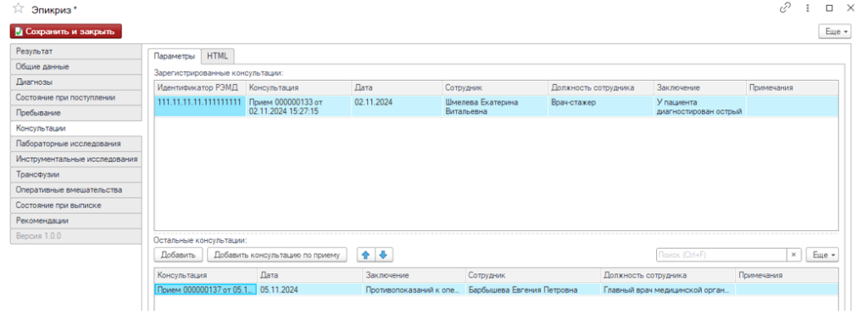Close the Эпикриз window
This screenshot has width=868, height=320.
[850, 8]
